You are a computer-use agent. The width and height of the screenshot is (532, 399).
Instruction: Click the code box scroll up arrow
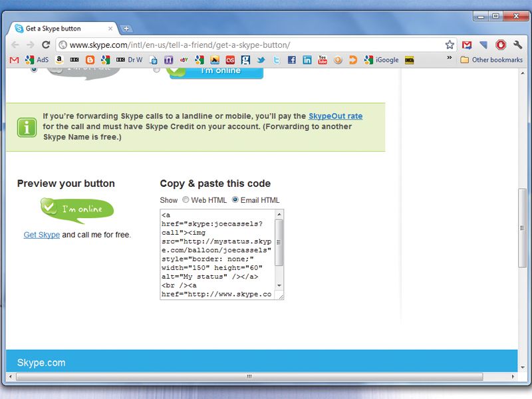coord(279,214)
